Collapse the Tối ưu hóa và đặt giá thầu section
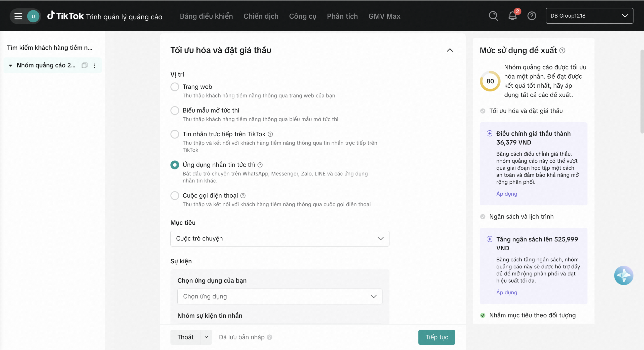The height and width of the screenshot is (350, 644). [x=450, y=50]
